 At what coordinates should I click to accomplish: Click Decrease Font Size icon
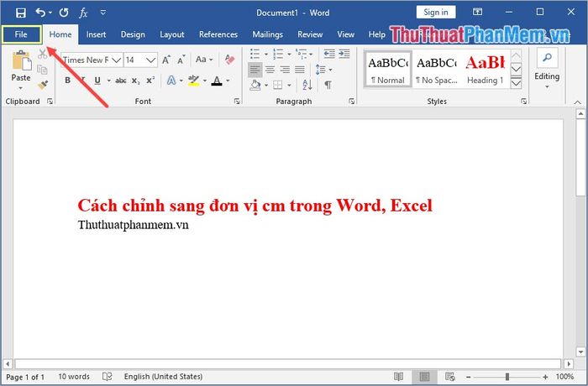click(x=181, y=60)
